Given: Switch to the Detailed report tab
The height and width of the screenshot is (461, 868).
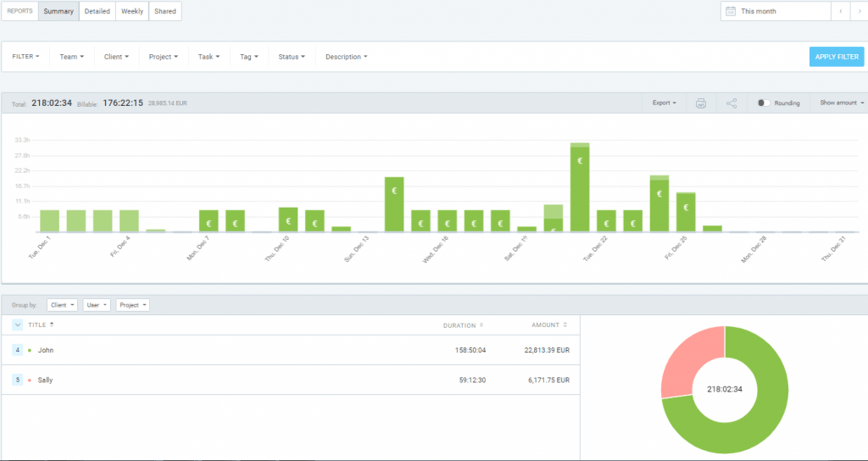Looking at the screenshot, I should click(x=97, y=11).
